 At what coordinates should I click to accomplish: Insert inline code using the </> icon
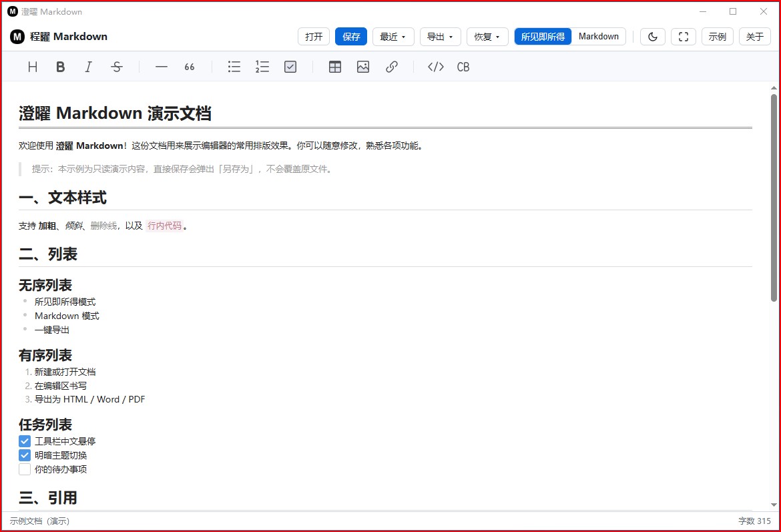tap(436, 67)
